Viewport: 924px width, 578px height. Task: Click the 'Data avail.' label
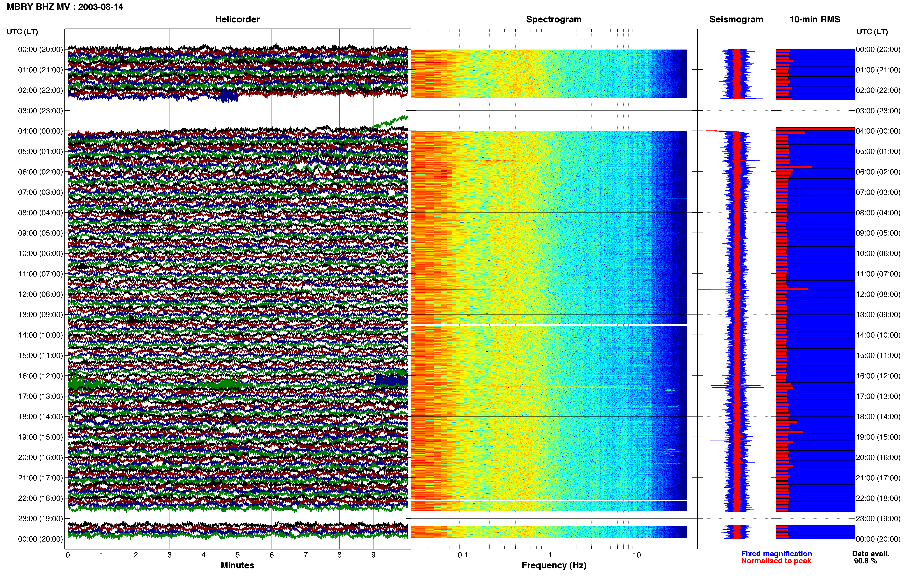(870, 554)
